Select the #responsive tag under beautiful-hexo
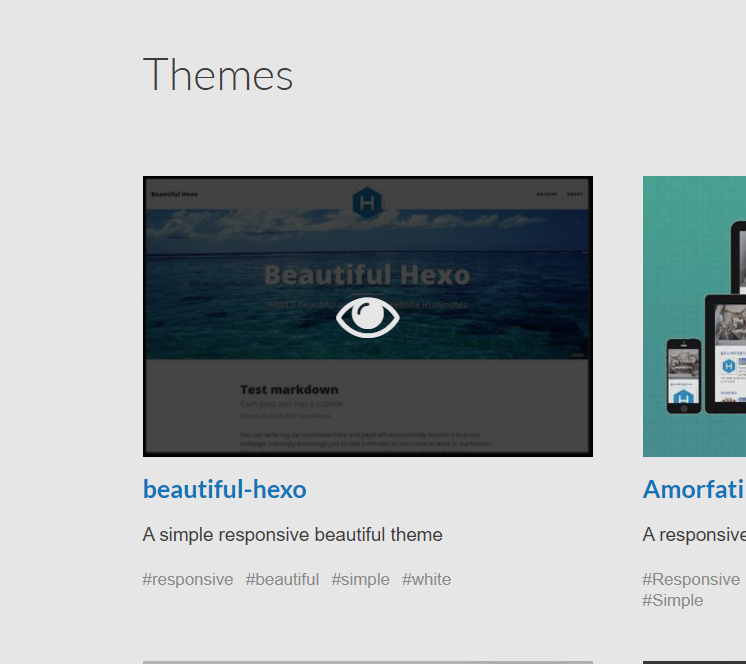 tap(188, 580)
